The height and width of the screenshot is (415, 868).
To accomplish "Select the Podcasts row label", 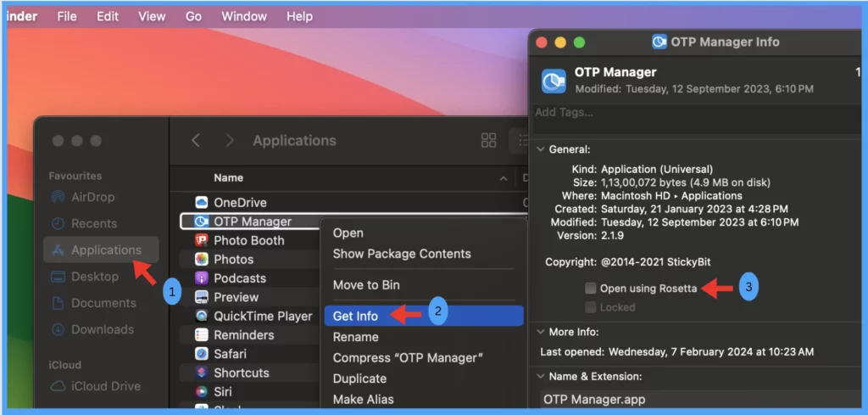I will coord(240,278).
